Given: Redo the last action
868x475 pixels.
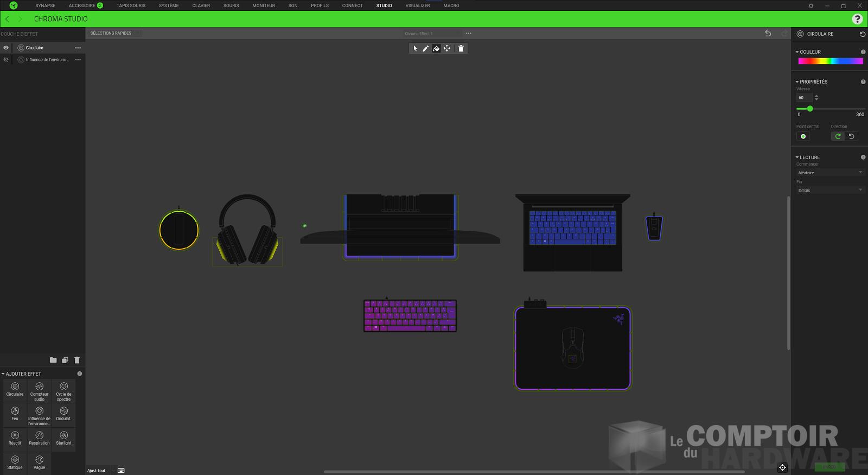Looking at the screenshot, I should 784,33.
